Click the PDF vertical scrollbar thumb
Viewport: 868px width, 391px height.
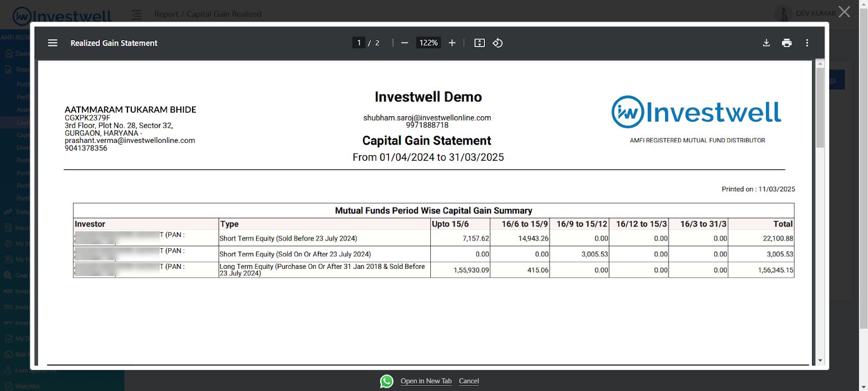click(820, 108)
